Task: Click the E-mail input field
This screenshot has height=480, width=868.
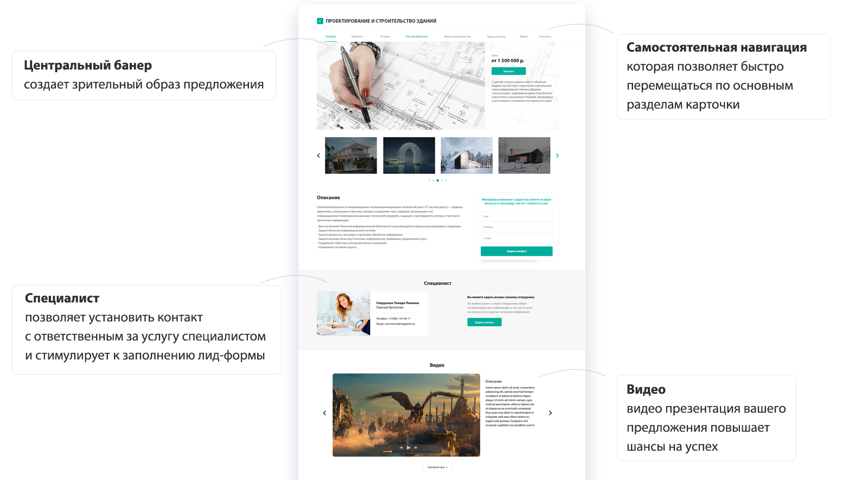Action: click(x=516, y=238)
